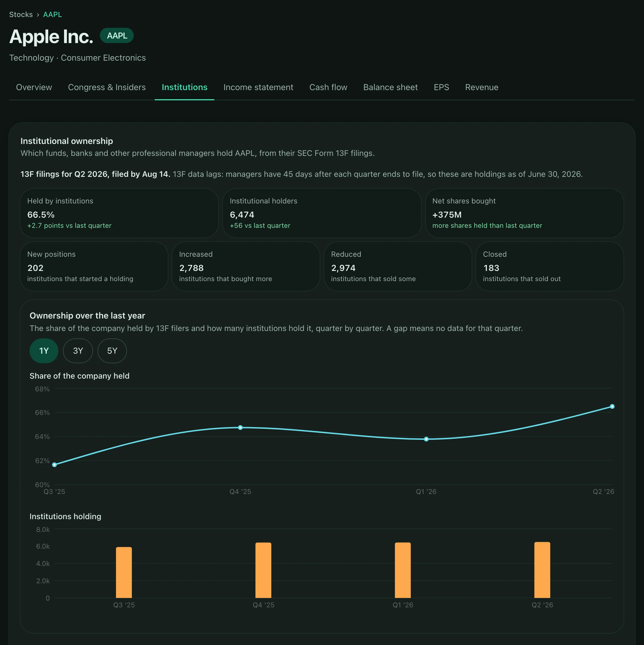Open the Balance sheet tab

point(390,87)
